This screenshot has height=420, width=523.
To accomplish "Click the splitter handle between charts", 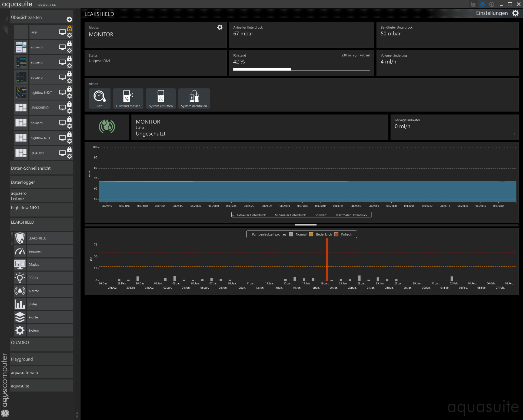I will pyautogui.click(x=305, y=225).
